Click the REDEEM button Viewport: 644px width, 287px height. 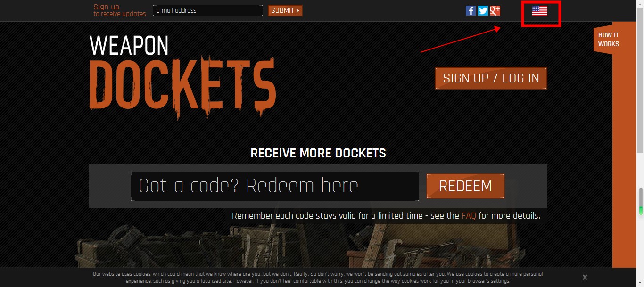click(x=465, y=186)
